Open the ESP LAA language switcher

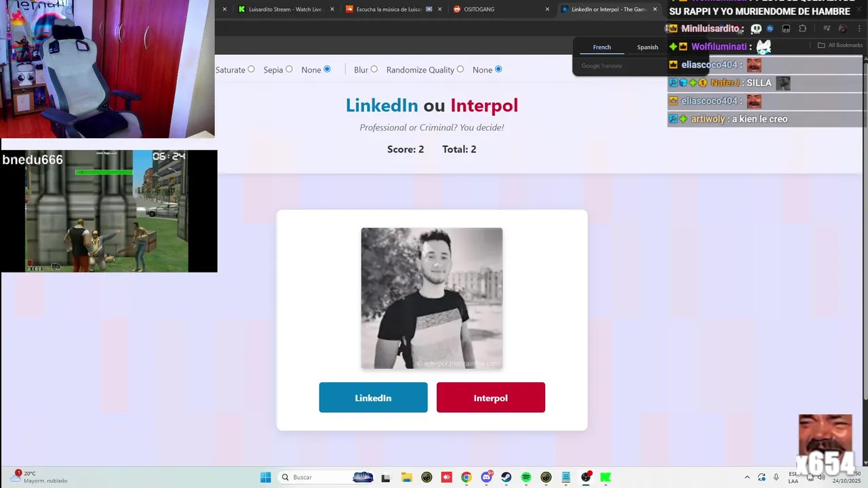click(793, 477)
